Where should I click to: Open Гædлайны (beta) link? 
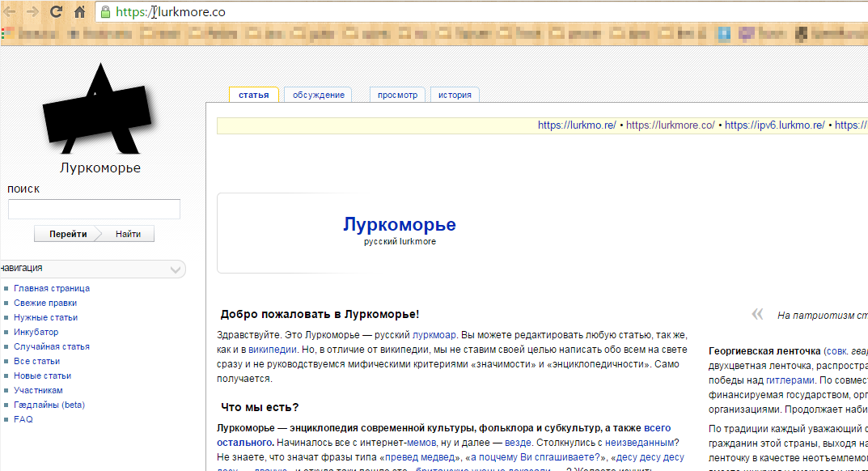49,405
